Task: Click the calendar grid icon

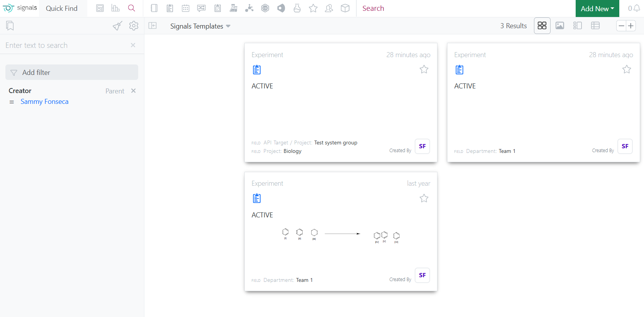Action: point(186,8)
